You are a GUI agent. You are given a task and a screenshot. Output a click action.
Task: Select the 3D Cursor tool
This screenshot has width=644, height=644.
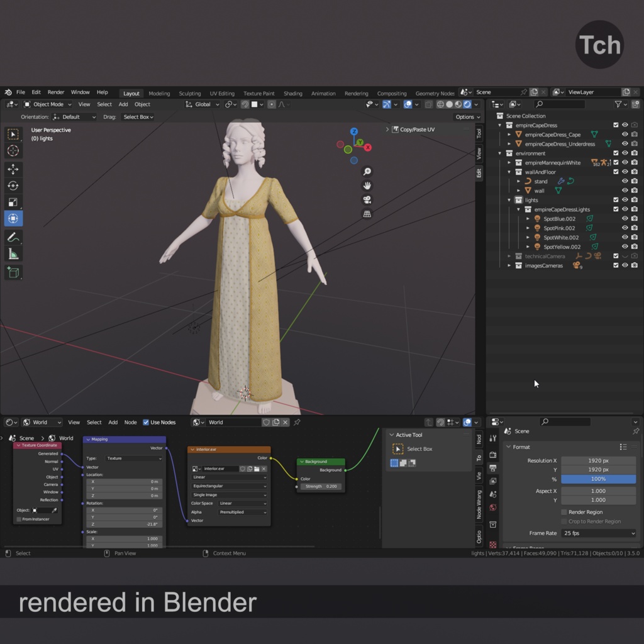click(x=14, y=151)
